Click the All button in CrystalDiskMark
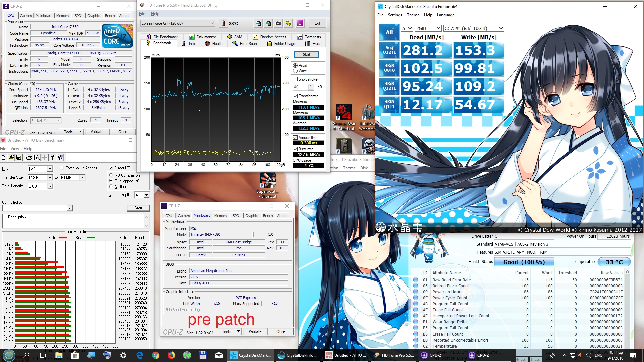The height and width of the screenshot is (362, 644). pos(389,32)
